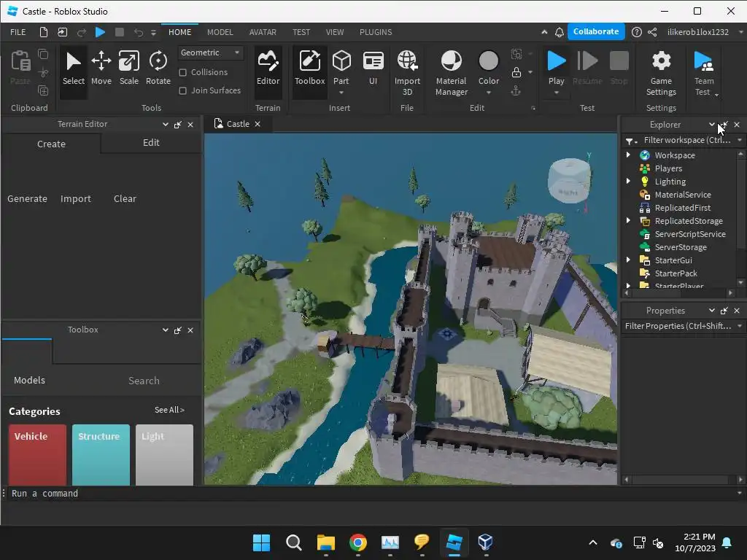The height and width of the screenshot is (560, 747).
Task: Click the Undo arrow
Action: 138,32
